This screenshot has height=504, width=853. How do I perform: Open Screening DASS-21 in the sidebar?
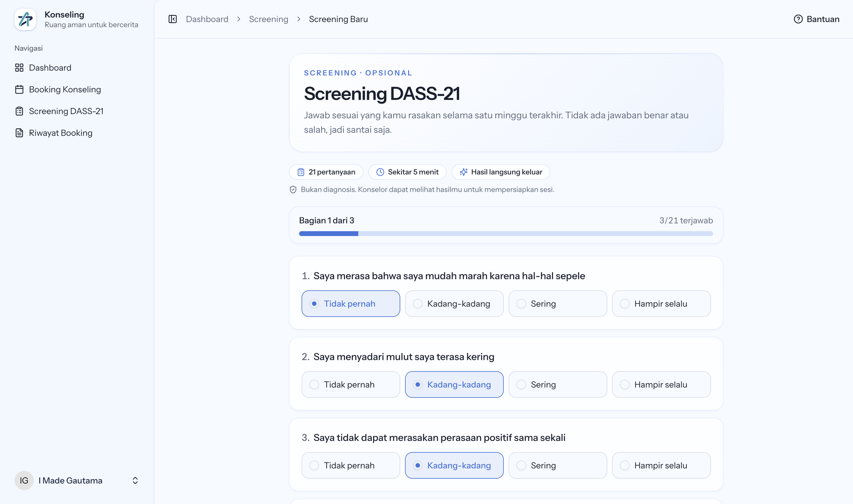[x=77, y=111]
